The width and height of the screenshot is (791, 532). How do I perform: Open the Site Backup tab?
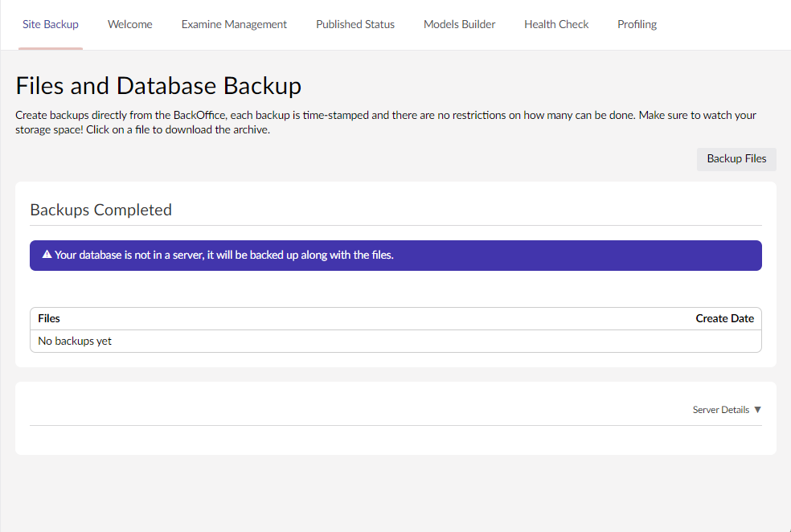[51, 24]
